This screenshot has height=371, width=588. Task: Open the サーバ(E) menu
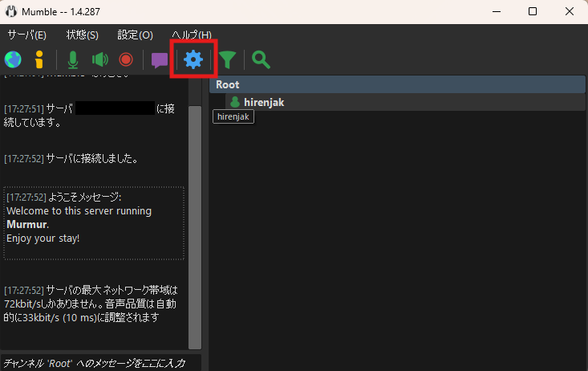(27, 35)
